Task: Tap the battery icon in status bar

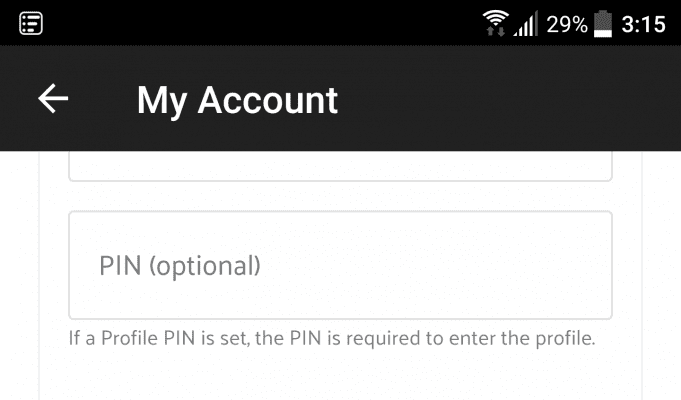Action: (x=603, y=24)
